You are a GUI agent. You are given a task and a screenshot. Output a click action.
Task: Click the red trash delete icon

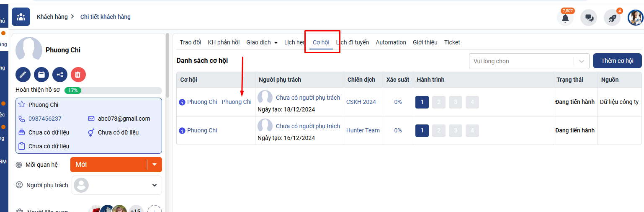(x=78, y=75)
